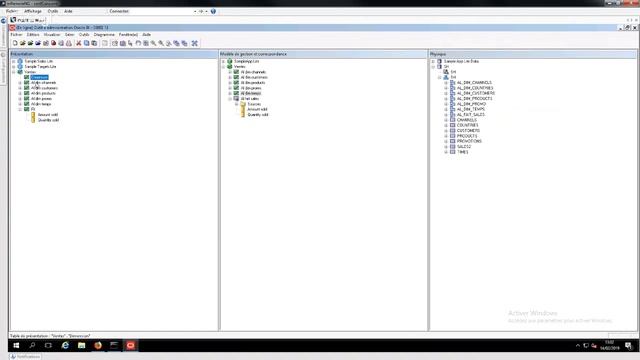Screen dimensions: 640x360
Task: Select AL_DIM_PRODUCTS in Physical panel
Action: [474, 99]
